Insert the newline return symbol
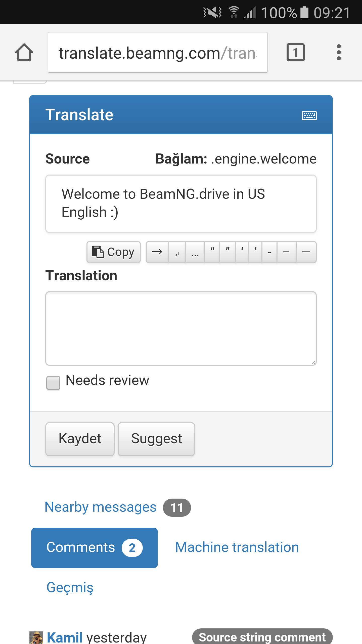Viewport: 362px width, 644px height. point(177,252)
